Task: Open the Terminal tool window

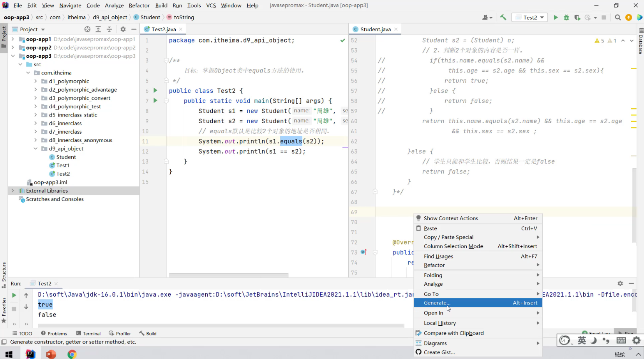Action: [88, 333]
